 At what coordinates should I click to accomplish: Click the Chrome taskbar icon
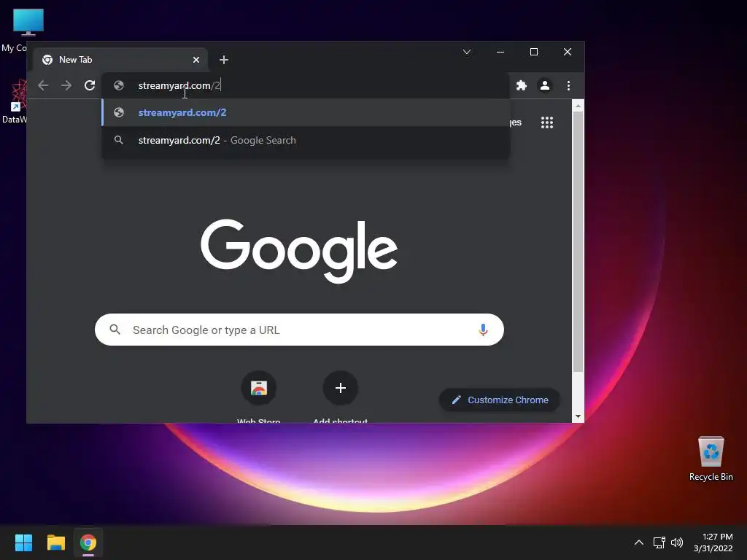point(88,542)
